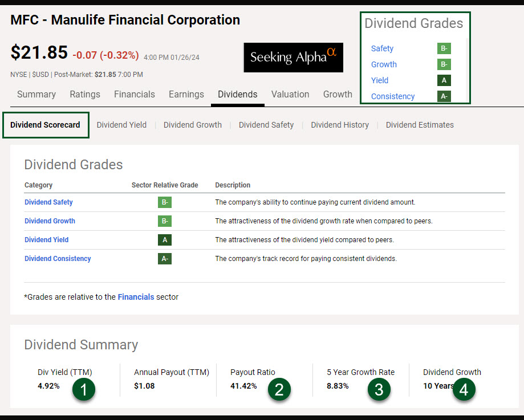
Task: Select the Dividend Safety sub-tab
Action: click(266, 125)
